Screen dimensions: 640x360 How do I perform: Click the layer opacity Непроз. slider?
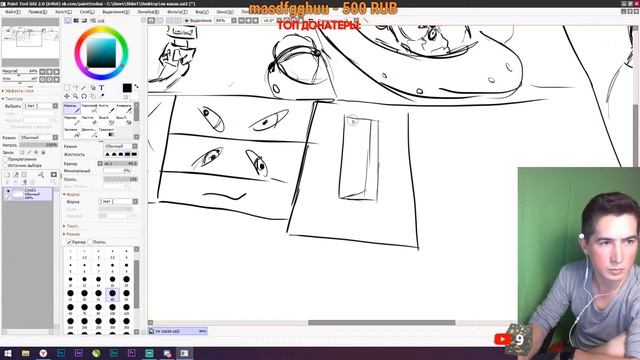39,145
